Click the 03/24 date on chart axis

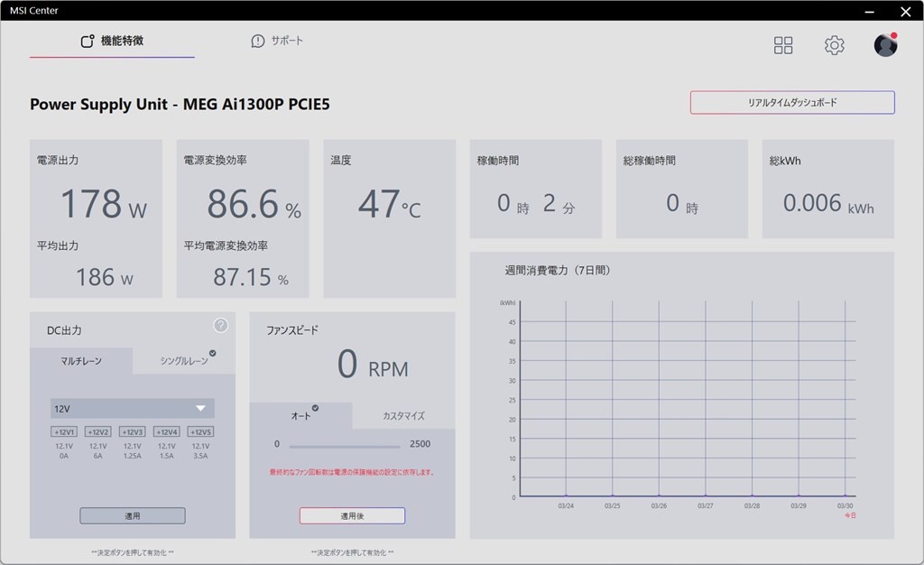[x=566, y=505]
